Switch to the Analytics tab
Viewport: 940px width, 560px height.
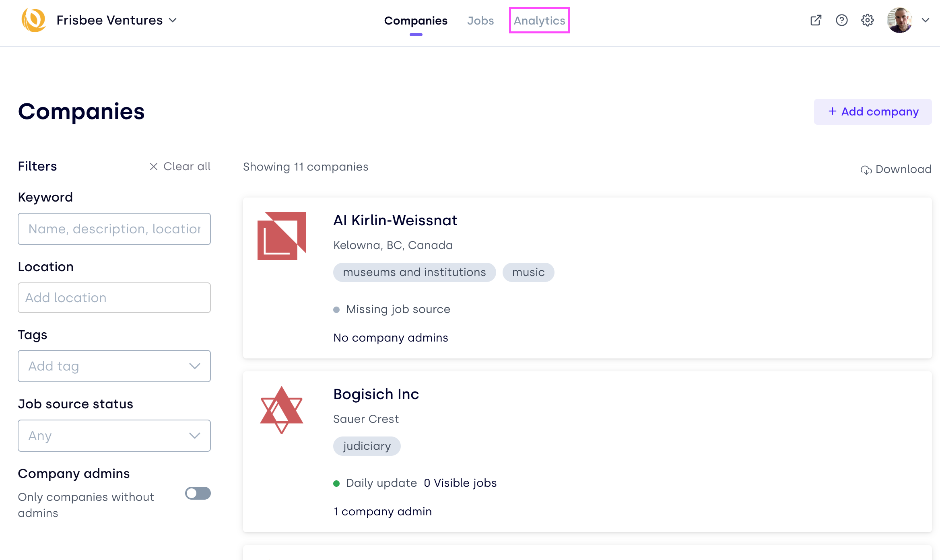coord(539,21)
